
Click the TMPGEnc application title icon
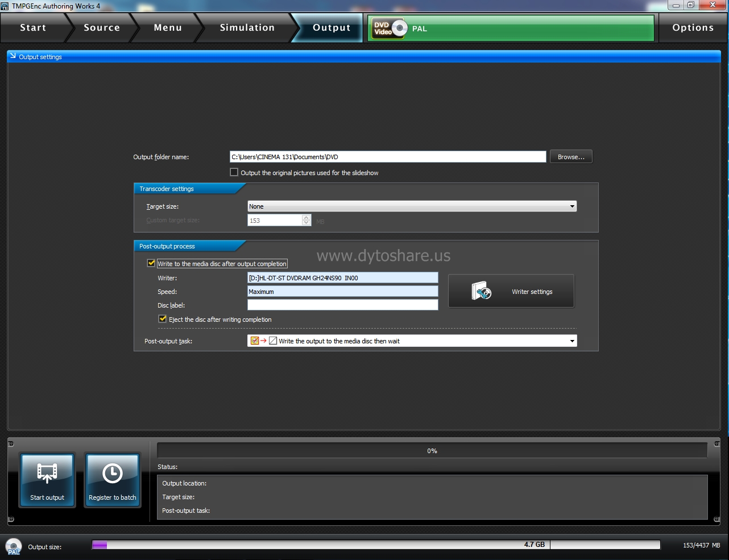pos(5,6)
